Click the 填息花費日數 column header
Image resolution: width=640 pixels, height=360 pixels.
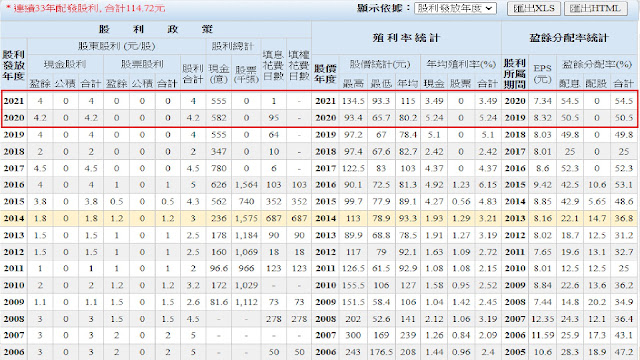click(273, 65)
